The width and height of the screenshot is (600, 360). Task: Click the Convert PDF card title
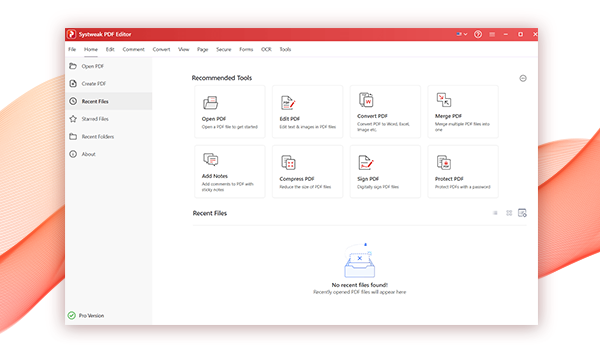(372, 116)
